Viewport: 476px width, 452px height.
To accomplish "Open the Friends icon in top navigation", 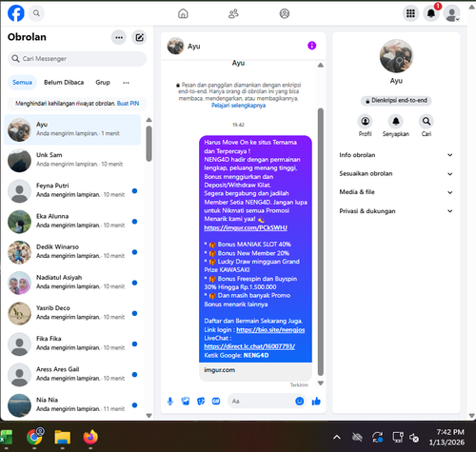I will coord(233,13).
